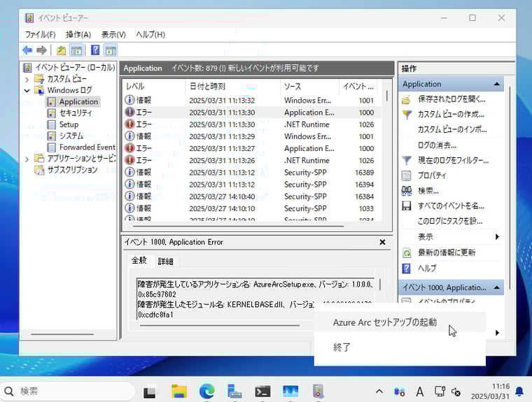Click カスタム ビューのインポート action

[452, 129]
